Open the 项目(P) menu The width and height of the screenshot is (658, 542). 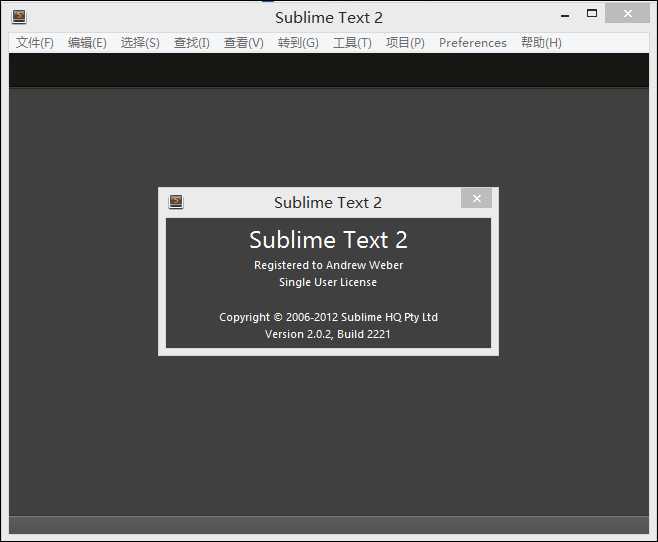point(405,43)
